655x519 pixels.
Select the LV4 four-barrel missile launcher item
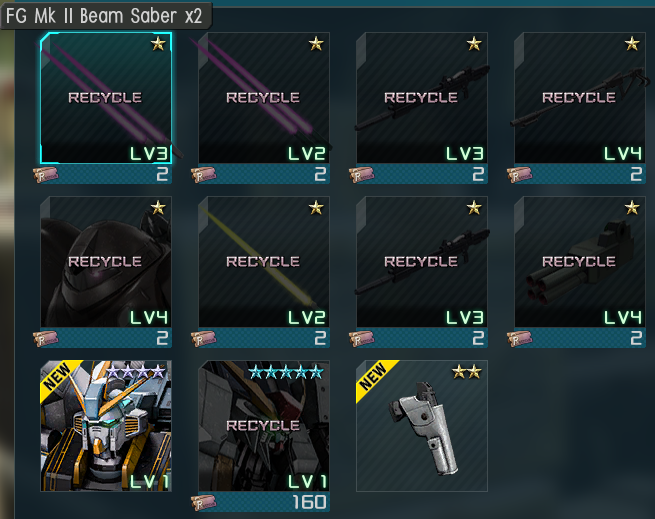(x=580, y=262)
